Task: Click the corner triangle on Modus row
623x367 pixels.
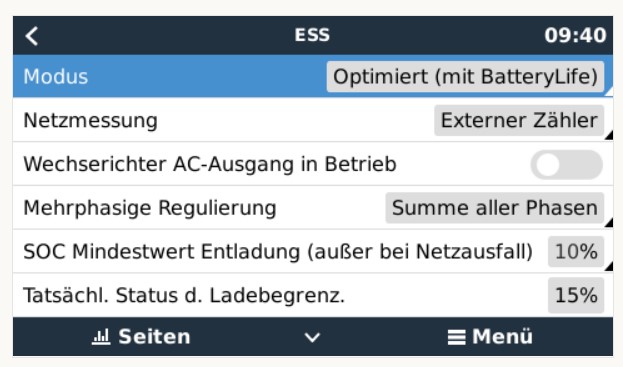Action: point(608,92)
